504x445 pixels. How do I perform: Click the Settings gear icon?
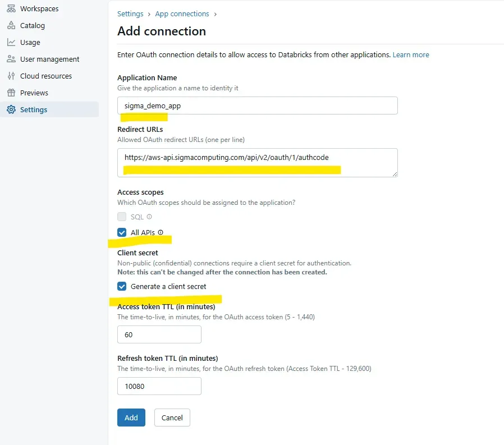pyautogui.click(x=11, y=110)
